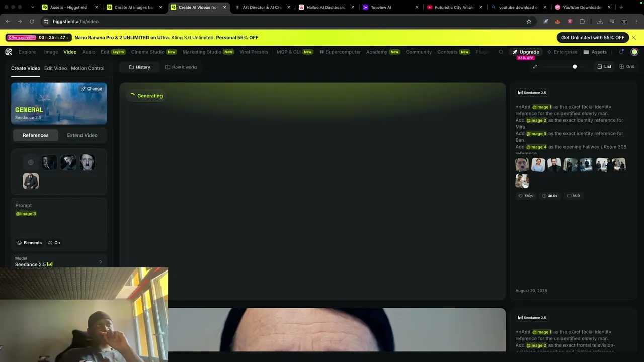Open the search magnifier in the navigation bar
The height and width of the screenshot is (362, 644).
pyautogui.click(x=501, y=52)
